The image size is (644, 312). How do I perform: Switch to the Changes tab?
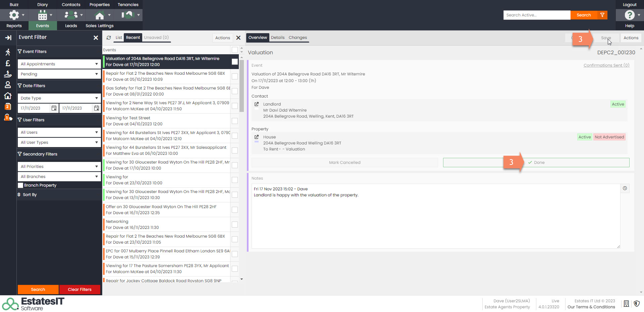(298, 38)
